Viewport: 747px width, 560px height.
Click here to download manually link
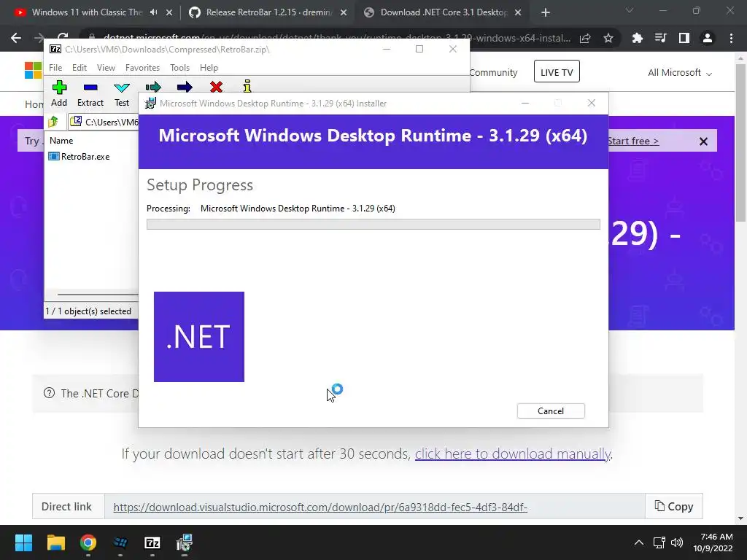(513, 454)
